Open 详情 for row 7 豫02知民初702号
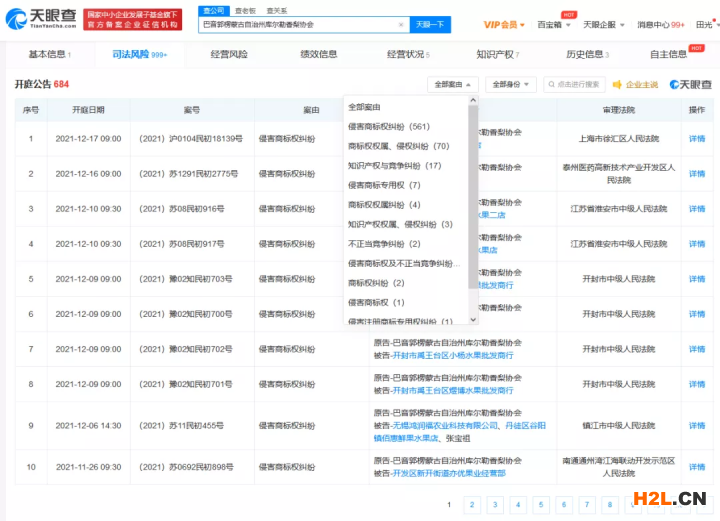 [697, 349]
